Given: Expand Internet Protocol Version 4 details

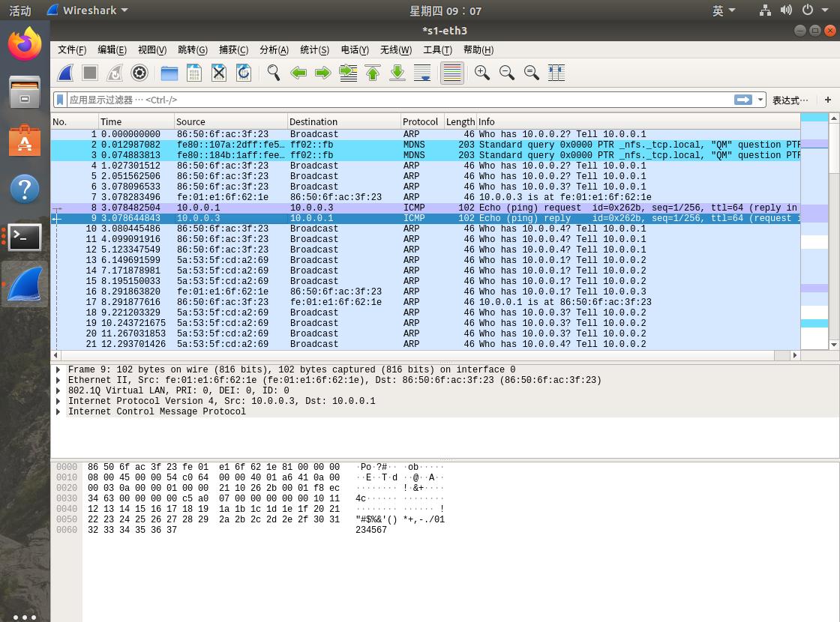Looking at the screenshot, I should tap(58, 401).
